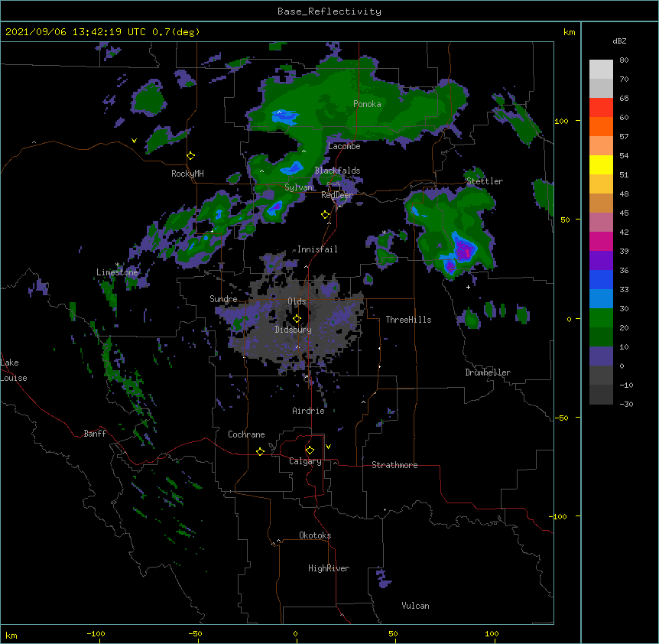Click the HighRiver city label
659x644 pixels.
coord(329,568)
